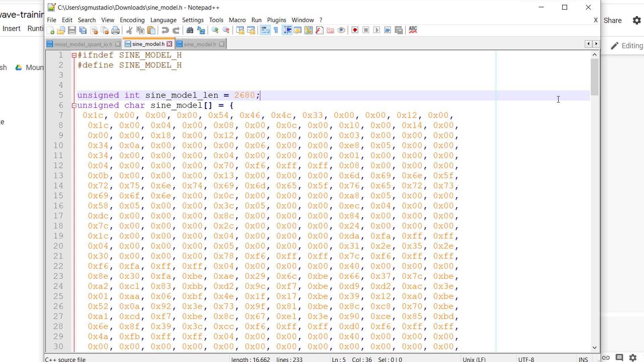
Task: Open the ? help menu
Action: tap(321, 20)
